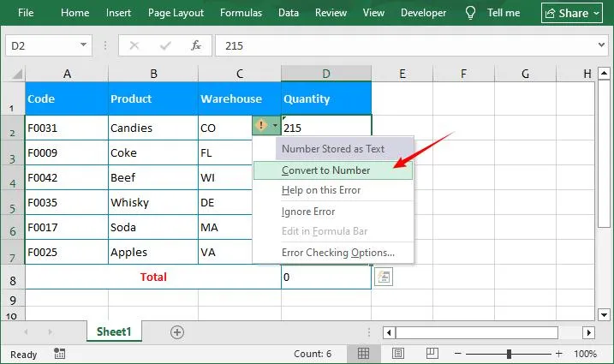Select column A header
This screenshot has width=614, height=364.
(x=67, y=74)
